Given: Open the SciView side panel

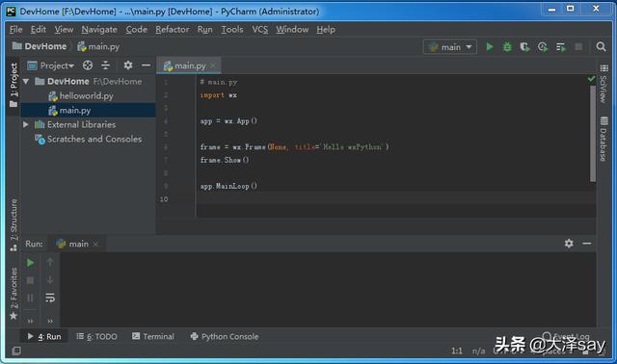Looking at the screenshot, I should (604, 84).
